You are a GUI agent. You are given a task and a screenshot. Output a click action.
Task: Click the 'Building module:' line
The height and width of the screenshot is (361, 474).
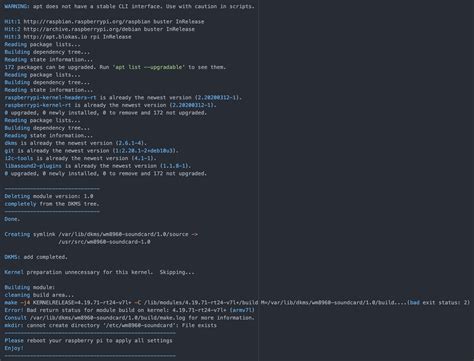[30, 287]
